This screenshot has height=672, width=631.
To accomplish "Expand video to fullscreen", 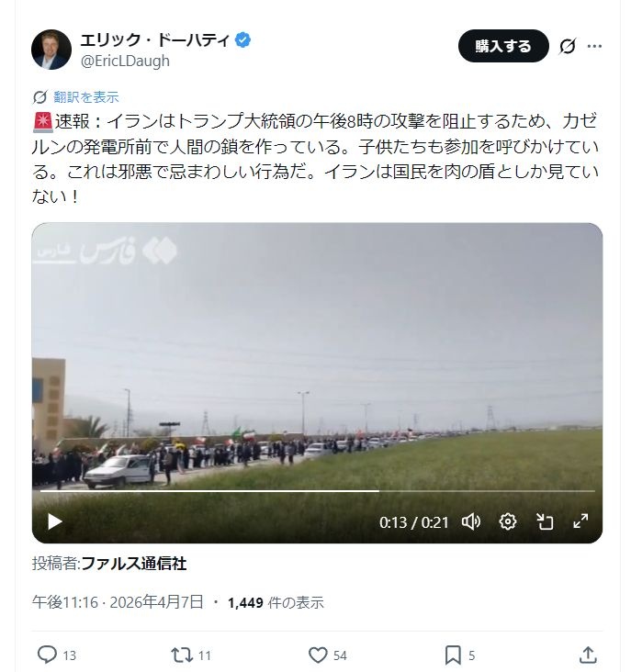I will click(x=580, y=521).
